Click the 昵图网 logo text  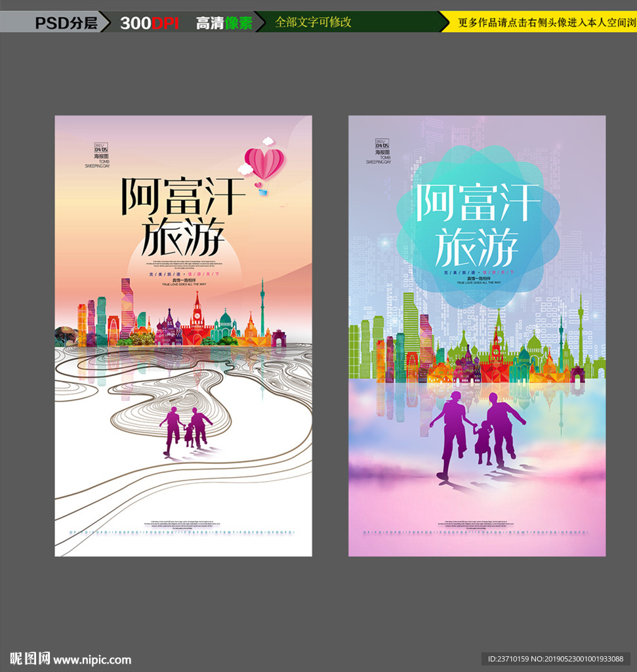tap(30, 658)
